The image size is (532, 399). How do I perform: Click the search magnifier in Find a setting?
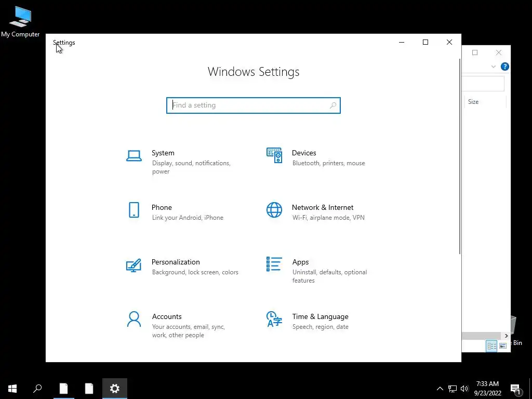click(333, 105)
